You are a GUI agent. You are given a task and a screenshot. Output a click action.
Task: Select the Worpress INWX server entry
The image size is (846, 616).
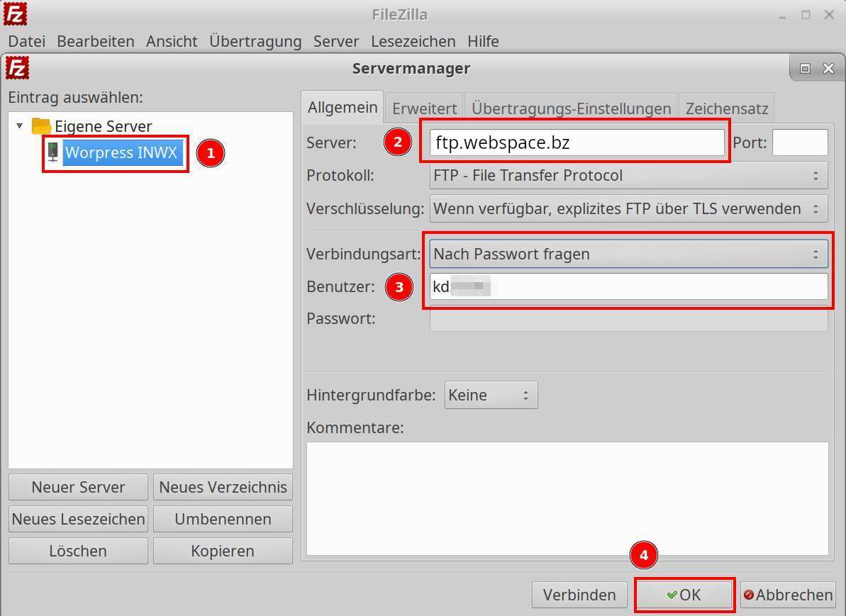click(121, 152)
